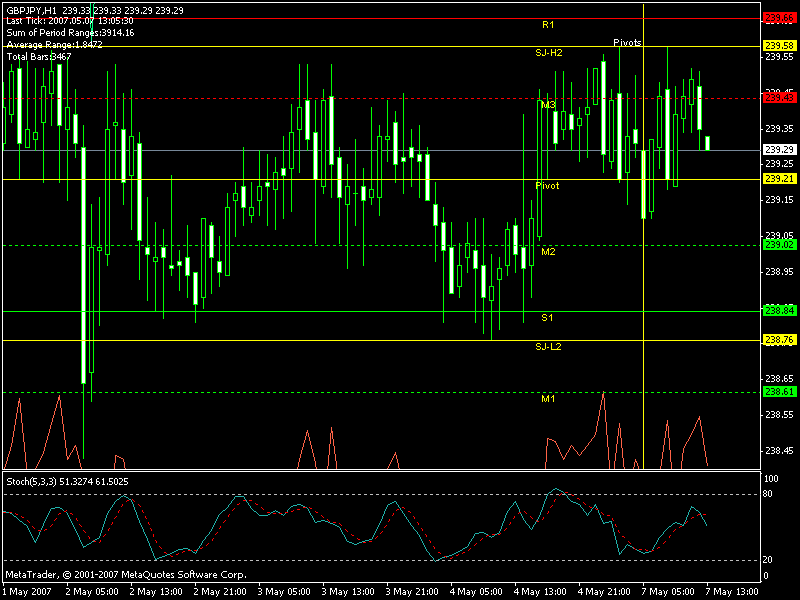Click the yellow 238.76 price tag
This screenshot has height=600, width=800.
click(779, 340)
